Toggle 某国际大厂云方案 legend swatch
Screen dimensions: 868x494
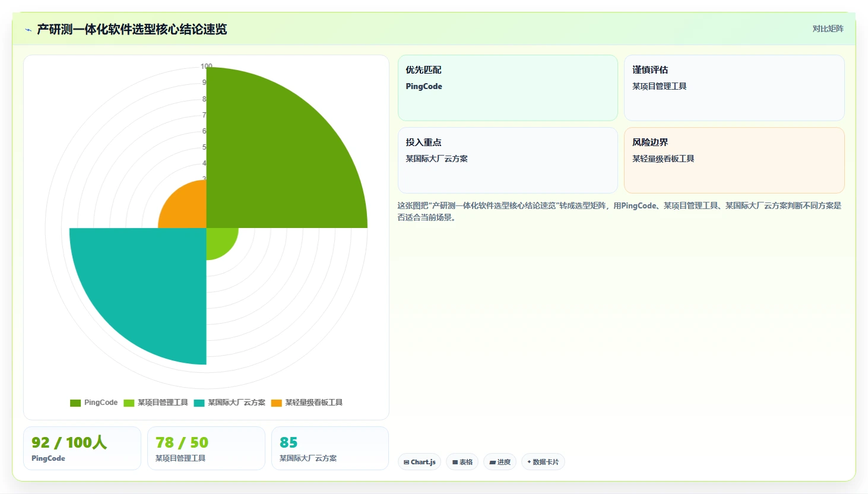(x=199, y=403)
